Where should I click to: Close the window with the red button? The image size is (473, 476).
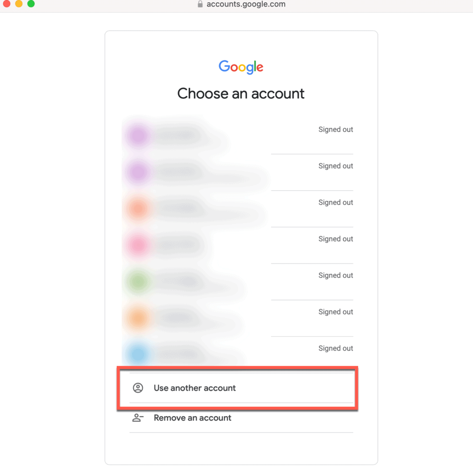coord(7,4)
